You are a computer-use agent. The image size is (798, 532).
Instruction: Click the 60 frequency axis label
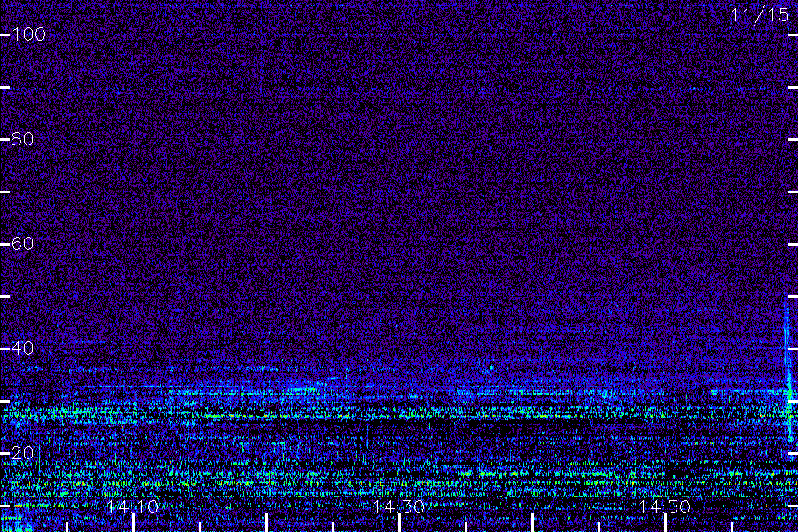(22, 243)
